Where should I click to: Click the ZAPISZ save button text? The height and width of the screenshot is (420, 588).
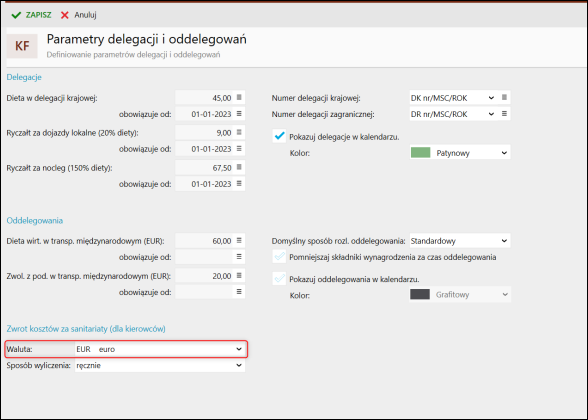click(x=38, y=15)
